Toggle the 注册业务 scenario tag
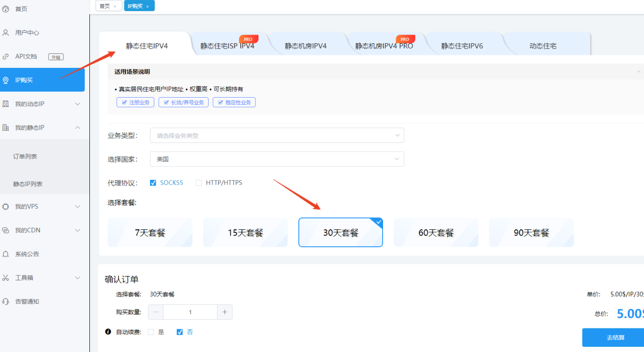 point(135,102)
